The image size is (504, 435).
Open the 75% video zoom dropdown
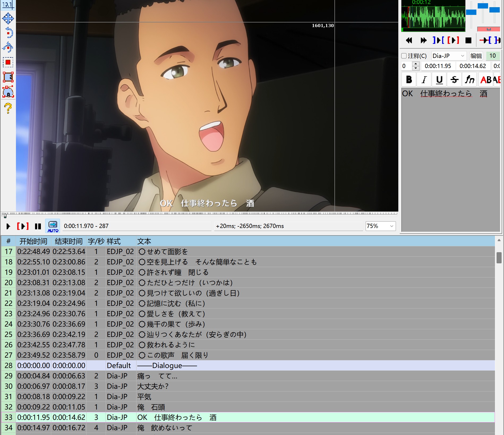point(380,226)
